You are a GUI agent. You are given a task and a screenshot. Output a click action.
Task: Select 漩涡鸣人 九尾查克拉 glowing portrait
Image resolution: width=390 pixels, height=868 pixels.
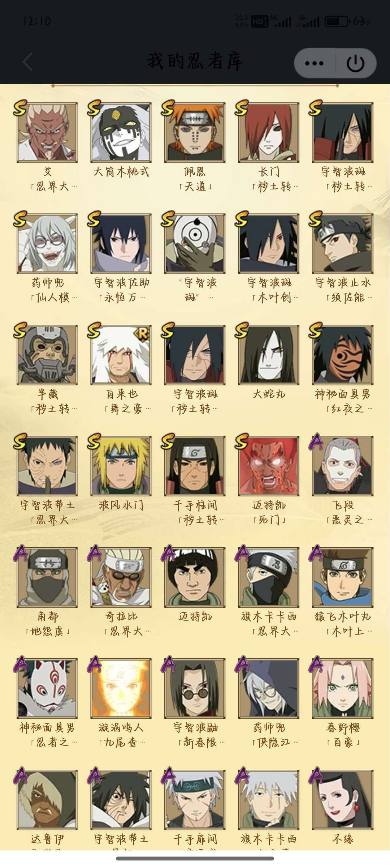(121, 688)
